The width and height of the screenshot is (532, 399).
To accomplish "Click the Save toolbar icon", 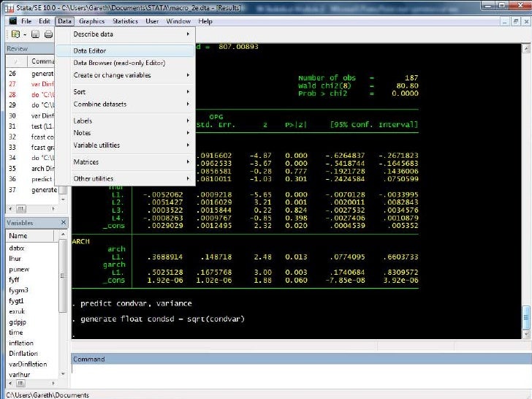I will [35, 34].
